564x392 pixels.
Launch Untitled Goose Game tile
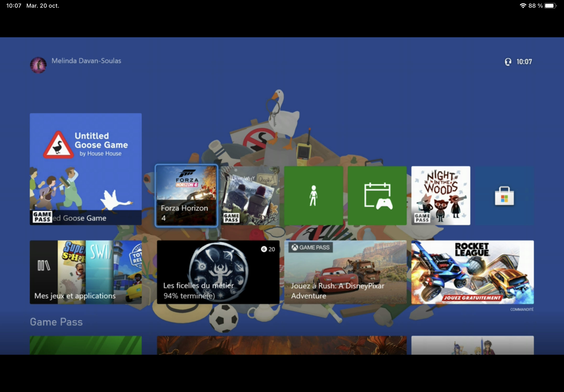pos(86,169)
